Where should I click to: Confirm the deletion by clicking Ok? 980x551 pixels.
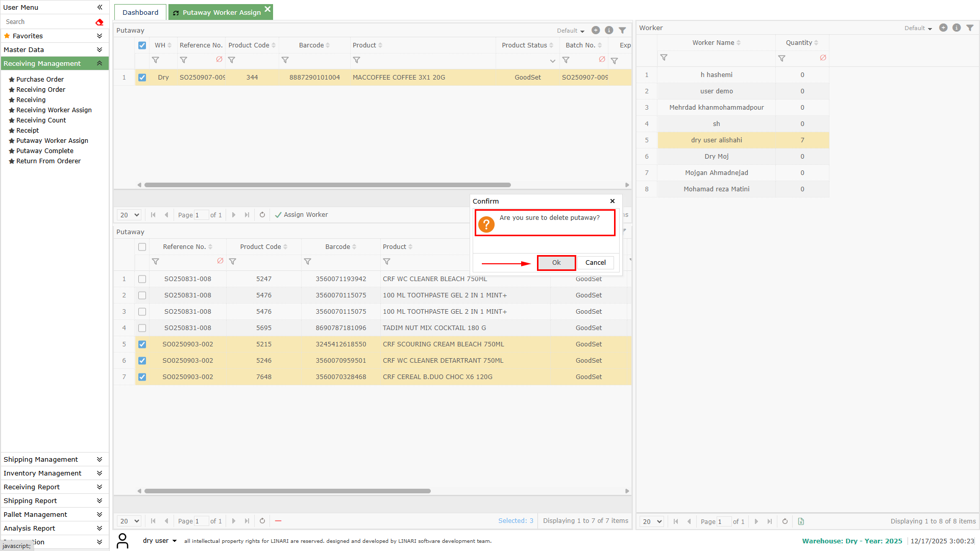click(x=556, y=263)
